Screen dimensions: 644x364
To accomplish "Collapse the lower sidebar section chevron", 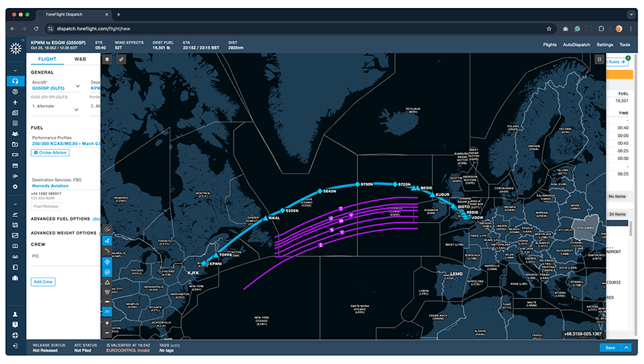I will pos(15,204).
